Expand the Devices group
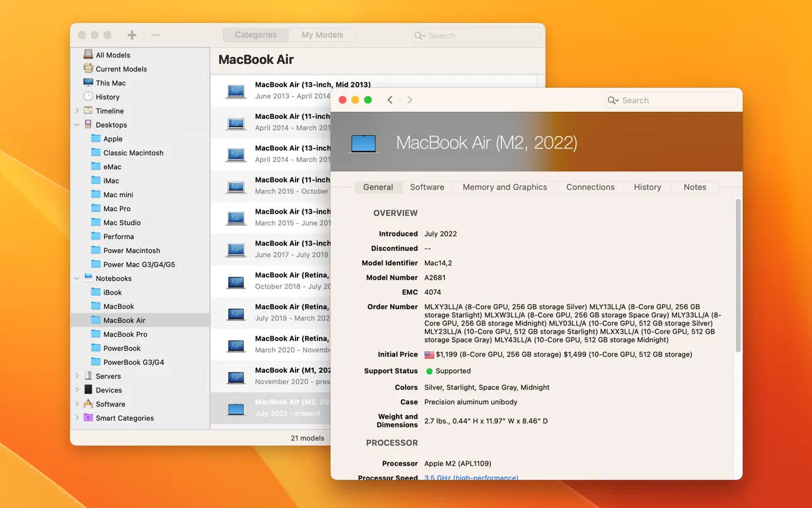Image resolution: width=812 pixels, height=508 pixels. click(x=77, y=390)
